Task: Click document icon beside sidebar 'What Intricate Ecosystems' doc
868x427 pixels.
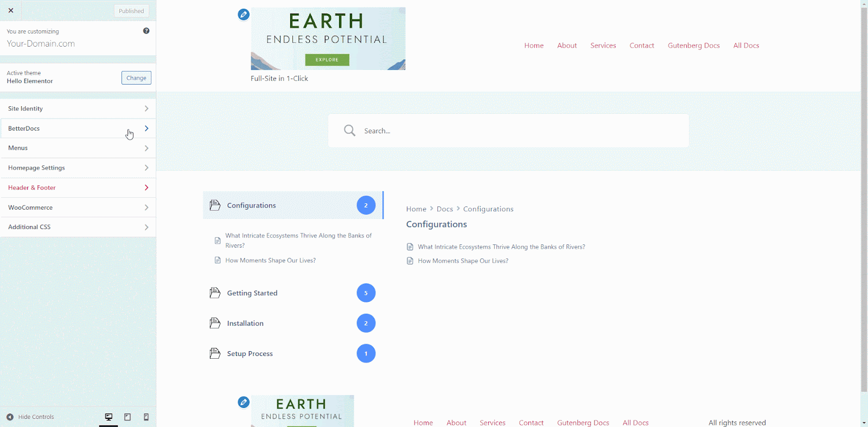Action: [218, 241]
